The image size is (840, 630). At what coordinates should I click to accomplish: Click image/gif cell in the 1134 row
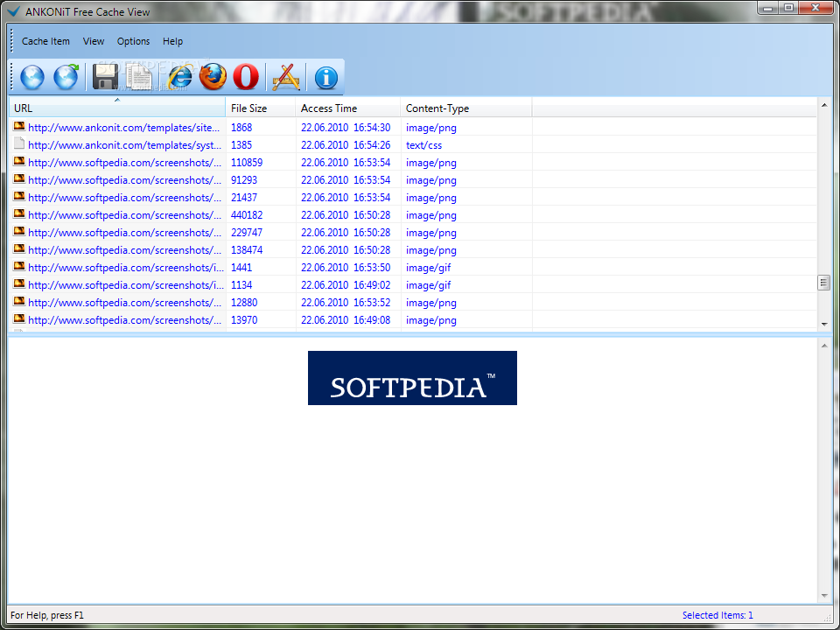coord(428,285)
